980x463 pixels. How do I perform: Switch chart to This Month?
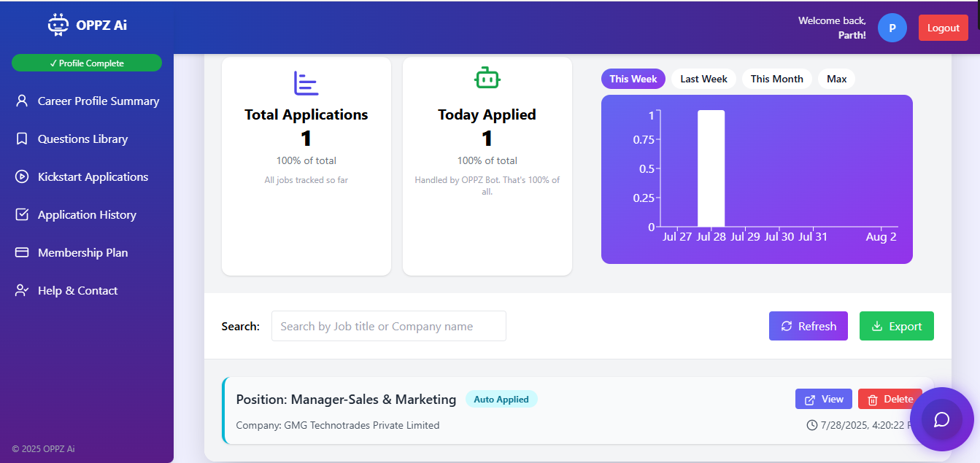click(x=776, y=79)
